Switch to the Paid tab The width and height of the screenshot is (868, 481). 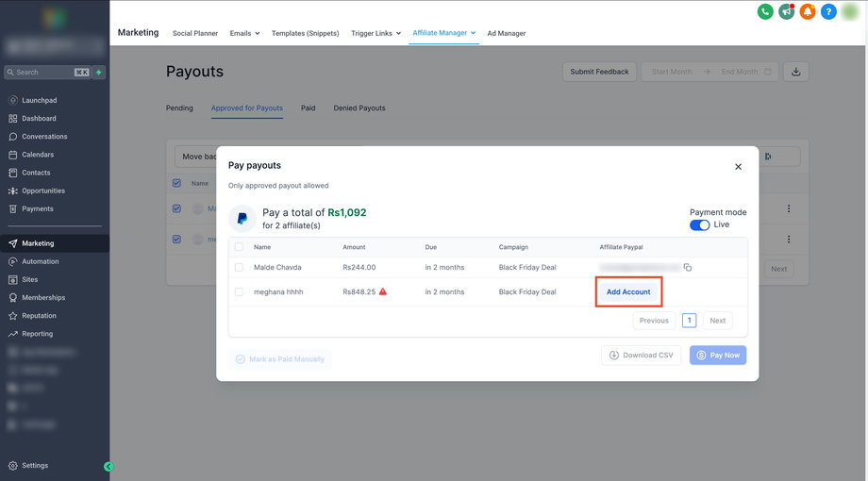[308, 108]
